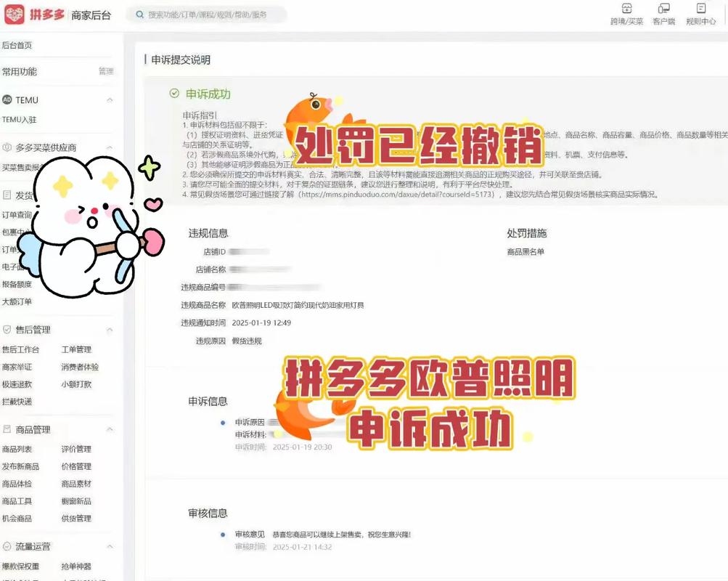Open 工单管理 menu item
This screenshot has height=581, width=728.
(76, 349)
